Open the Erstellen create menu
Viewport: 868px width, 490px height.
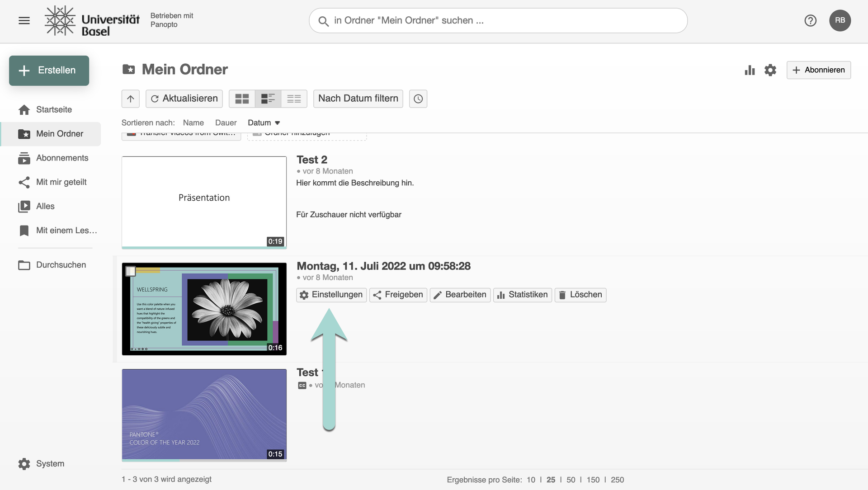pyautogui.click(x=49, y=71)
